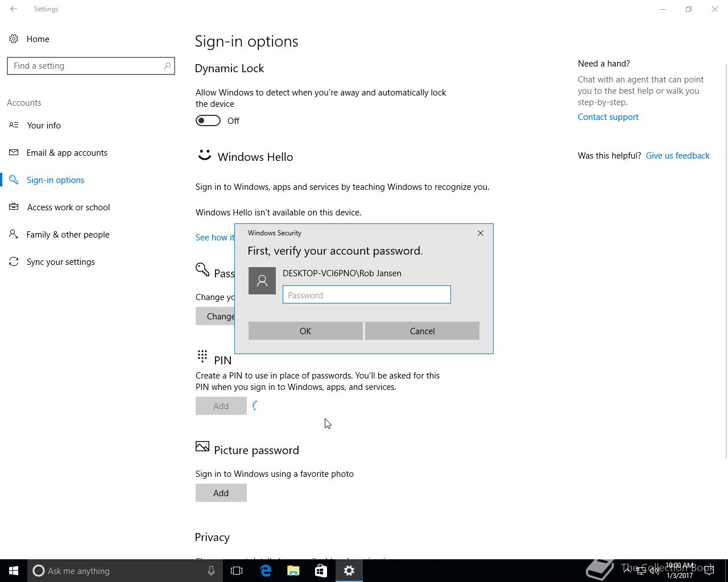Toggle the Dynamic Lock switch
This screenshot has height=582, width=728.
click(x=208, y=120)
